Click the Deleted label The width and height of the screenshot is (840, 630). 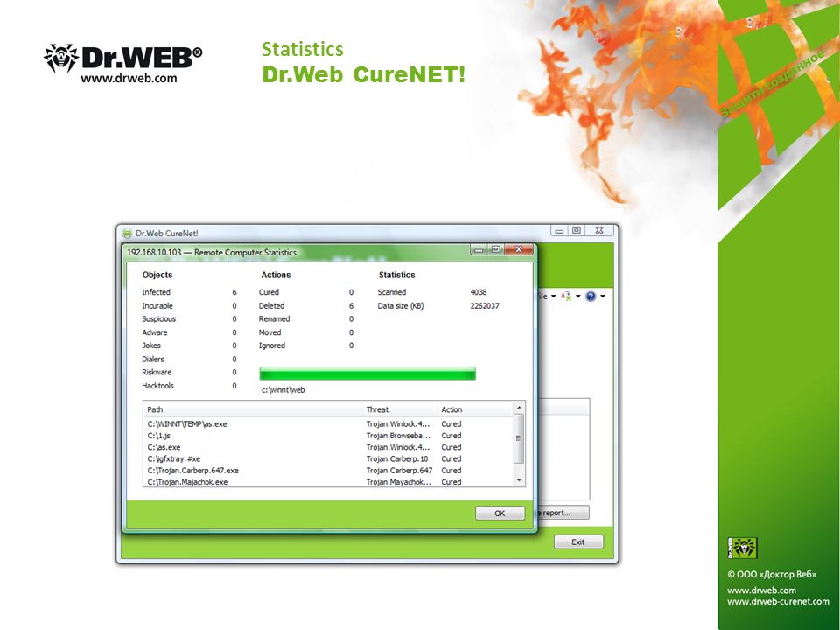coord(271,306)
